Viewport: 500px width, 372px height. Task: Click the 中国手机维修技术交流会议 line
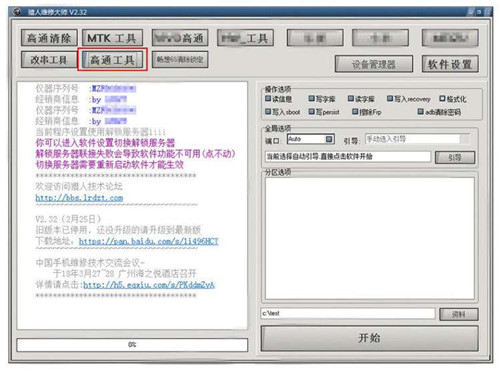[90, 263]
